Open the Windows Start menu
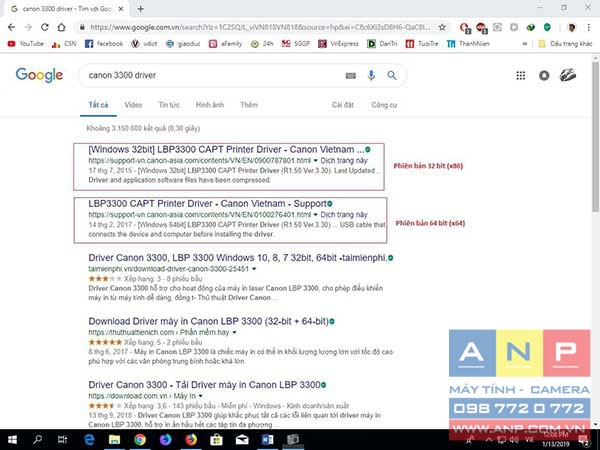600x450 pixels. pos(12,440)
